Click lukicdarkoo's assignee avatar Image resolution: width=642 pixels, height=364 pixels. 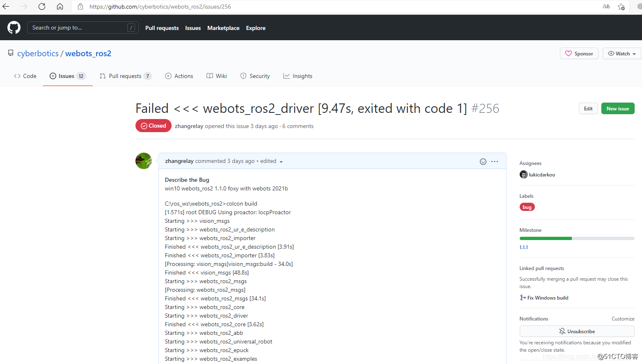point(523,174)
